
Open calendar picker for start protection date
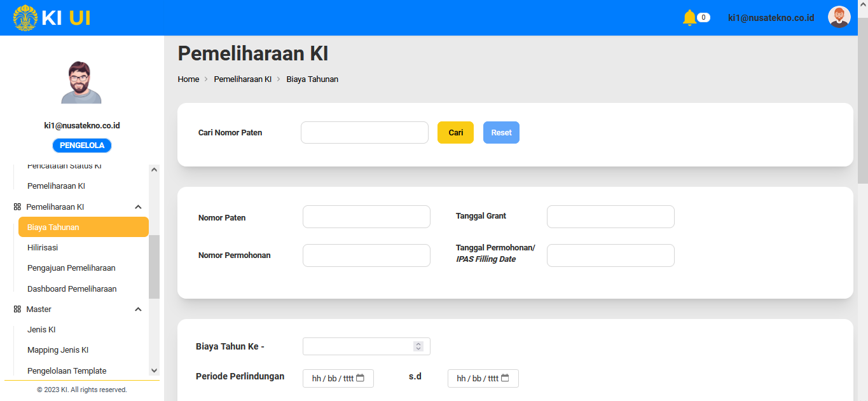360,378
